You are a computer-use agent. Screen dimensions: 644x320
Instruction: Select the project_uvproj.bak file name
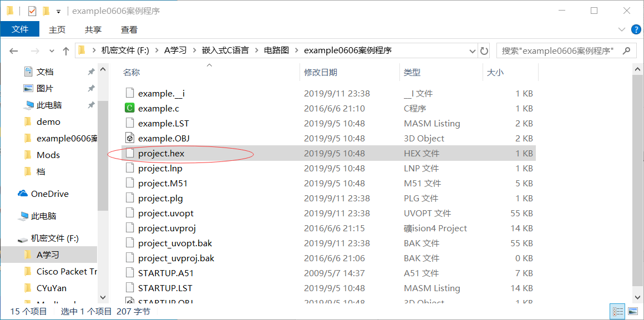(176, 258)
